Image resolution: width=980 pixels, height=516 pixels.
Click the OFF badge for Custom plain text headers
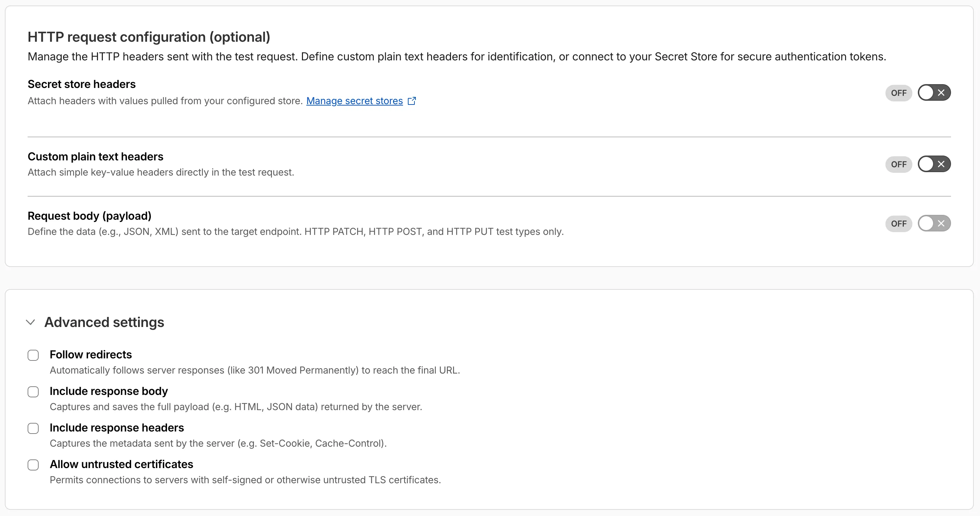[x=898, y=165]
